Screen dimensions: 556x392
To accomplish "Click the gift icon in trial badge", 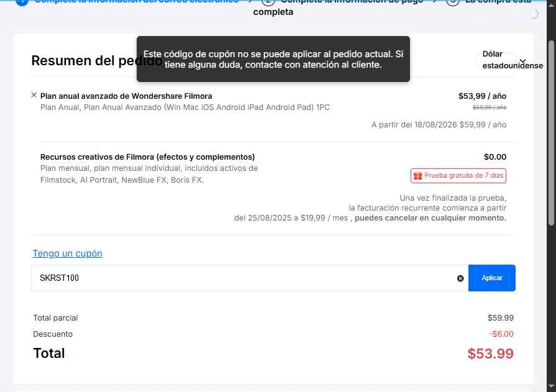I will click(417, 176).
